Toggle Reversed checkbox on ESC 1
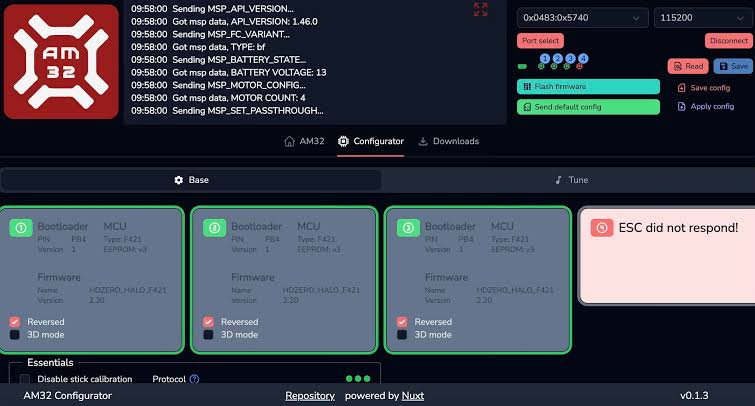 pyautogui.click(x=15, y=322)
